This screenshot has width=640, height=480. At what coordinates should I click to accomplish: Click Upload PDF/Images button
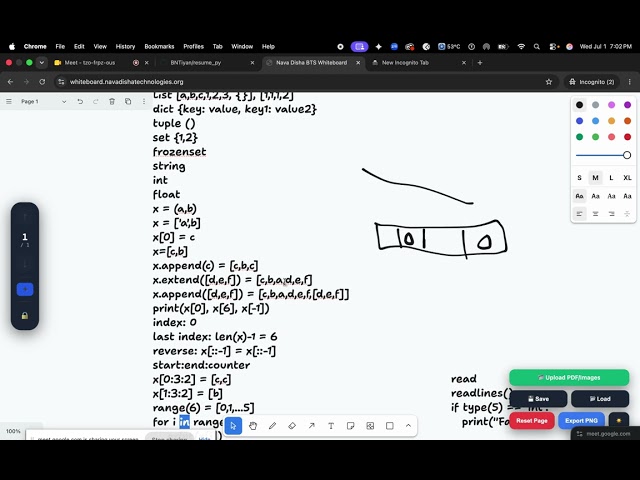pos(569,378)
